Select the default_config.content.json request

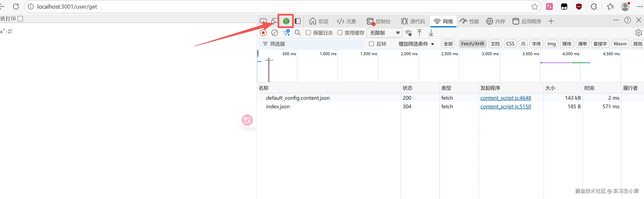[x=298, y=98]
